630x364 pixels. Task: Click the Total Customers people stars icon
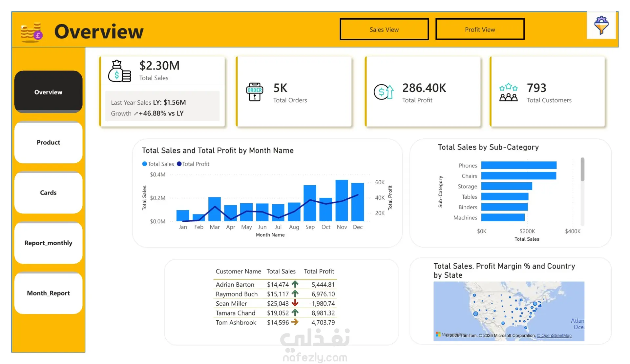click(x=508, y=92)
